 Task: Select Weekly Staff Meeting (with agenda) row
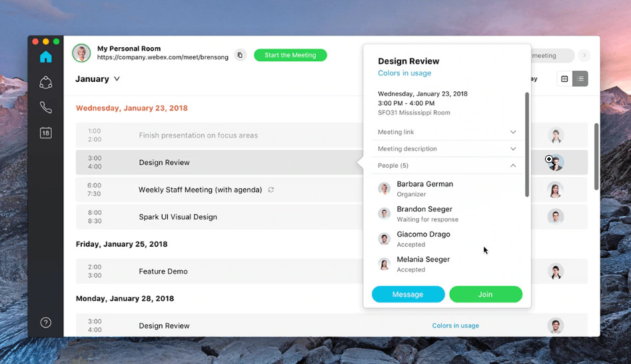coord(219,190)
